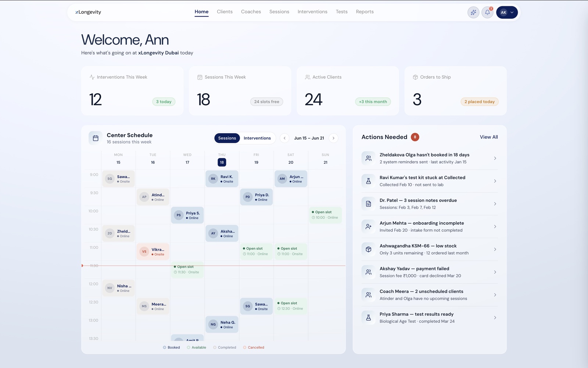
Task: Click the Cancelled legend marker
Action: click(245, 347)
